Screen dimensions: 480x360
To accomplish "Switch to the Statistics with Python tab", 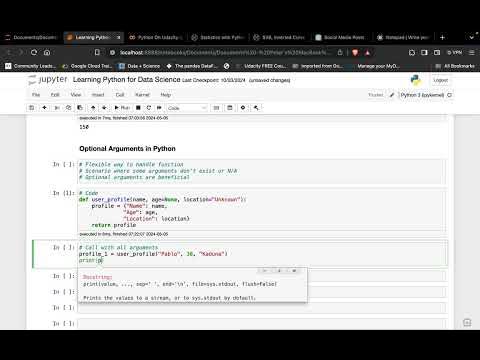I will tap(218, 37).
